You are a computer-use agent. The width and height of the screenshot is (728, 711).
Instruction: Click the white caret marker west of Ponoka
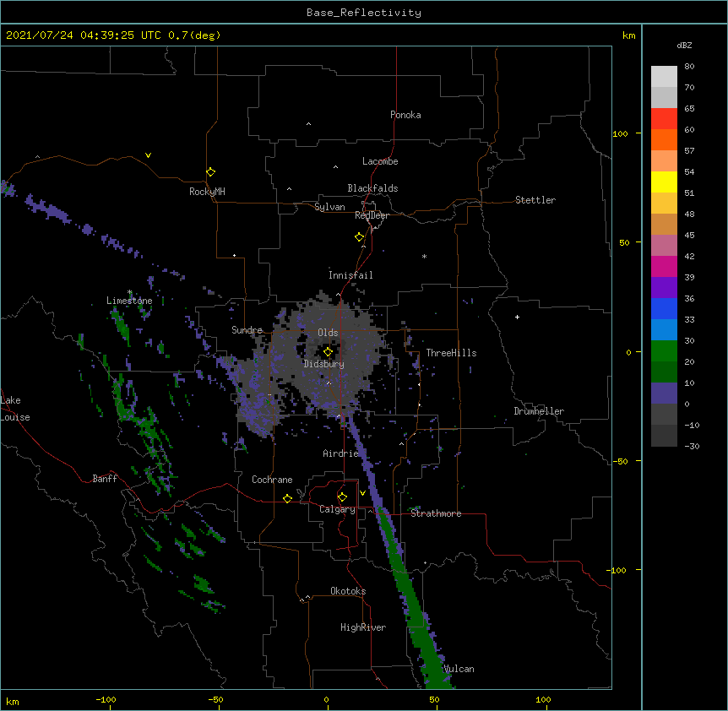tap(308, 124)
